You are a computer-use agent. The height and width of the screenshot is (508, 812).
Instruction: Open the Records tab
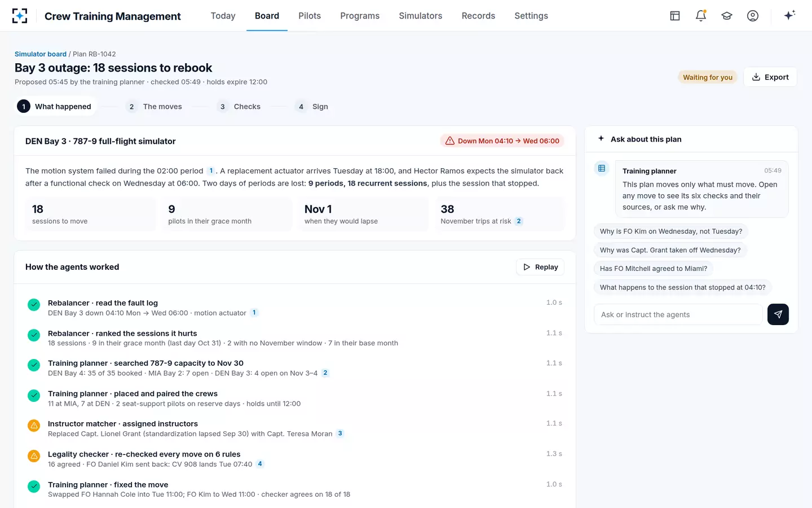(478, 16)
